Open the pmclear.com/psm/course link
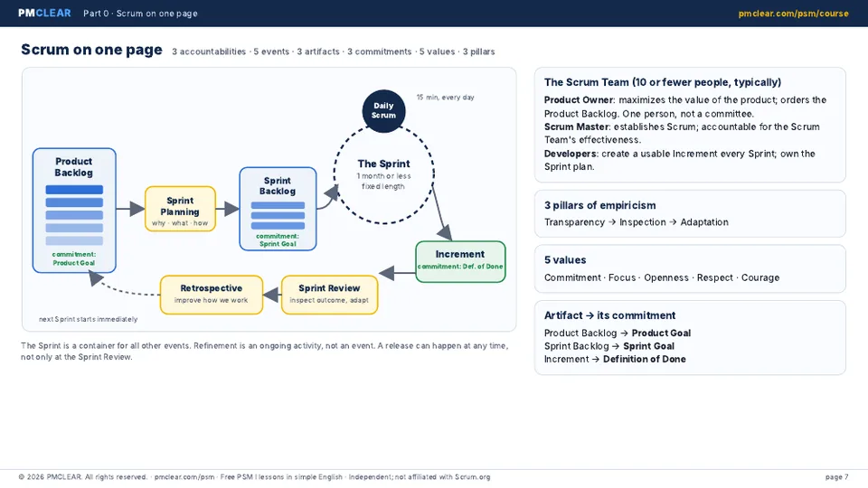The height and width of the screenshot is (488, 868). click(793, 14)
